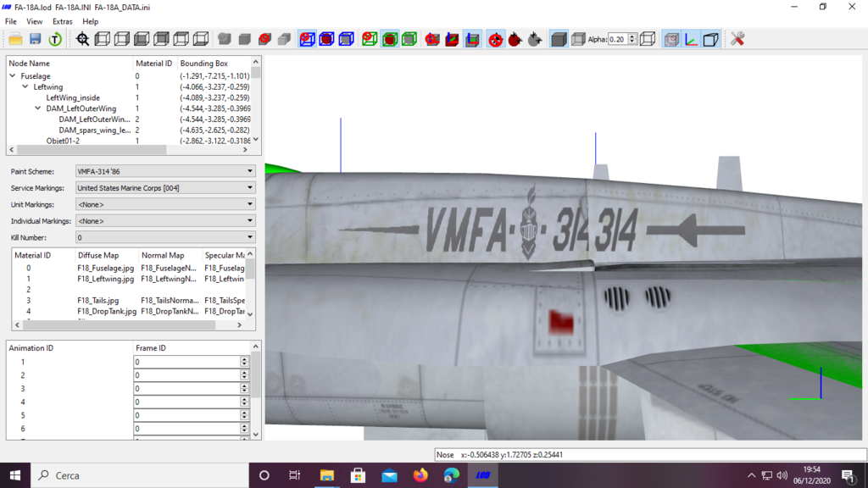
Task: Open the Kill Number dropdown
Action: [x=165, y=237]
